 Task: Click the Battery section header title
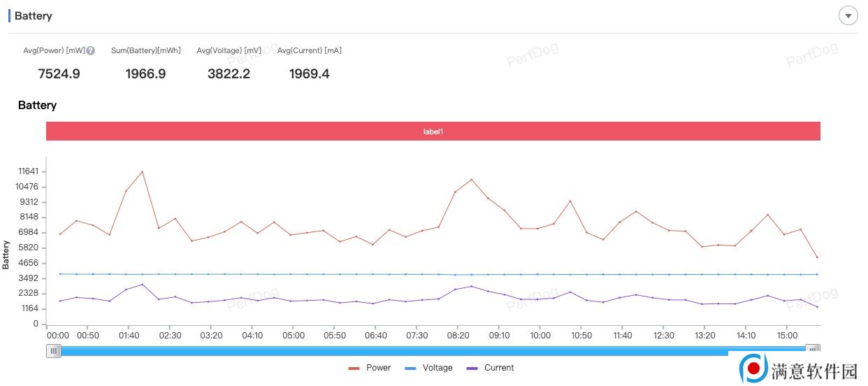pos(33,16)
